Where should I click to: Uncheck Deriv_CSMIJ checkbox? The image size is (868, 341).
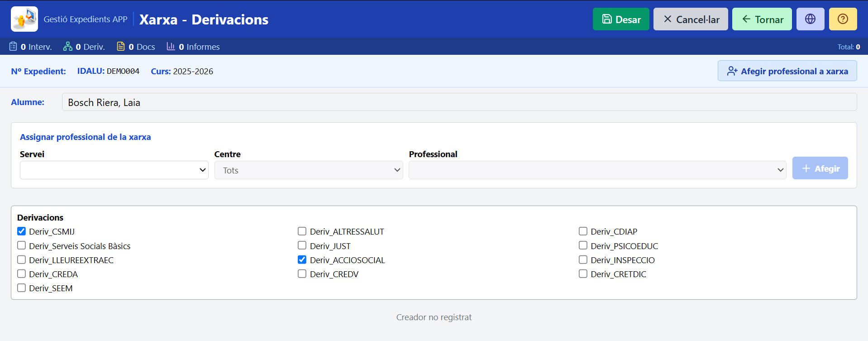tap(21, 231)
